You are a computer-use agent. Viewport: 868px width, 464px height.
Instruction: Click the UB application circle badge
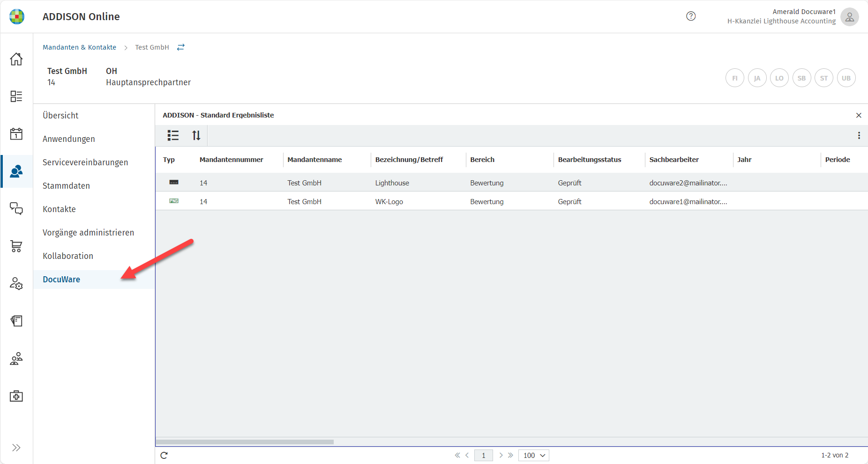[x=846, y=78]
